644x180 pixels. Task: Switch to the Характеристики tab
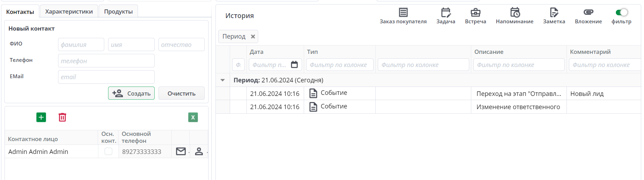(69, 11)
